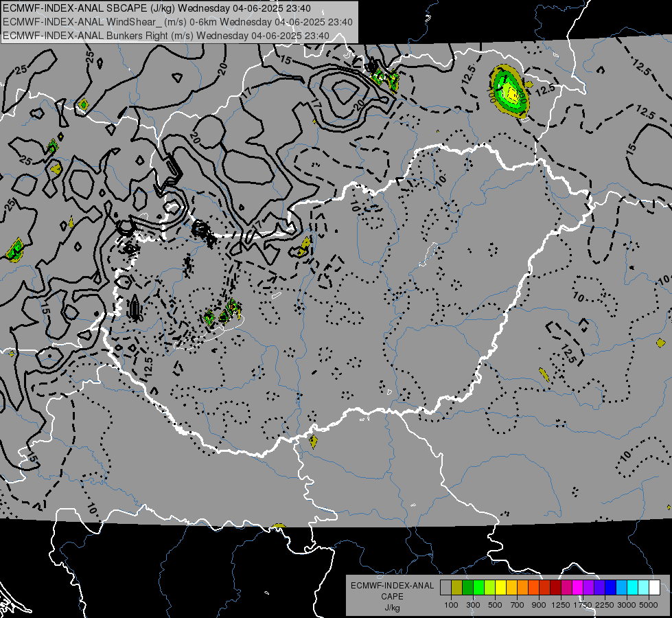The height and width of the screenshot is (618, 672).
Task: Select the bright magenta legend swatch before 1750
Action: (x=578, y=588)
